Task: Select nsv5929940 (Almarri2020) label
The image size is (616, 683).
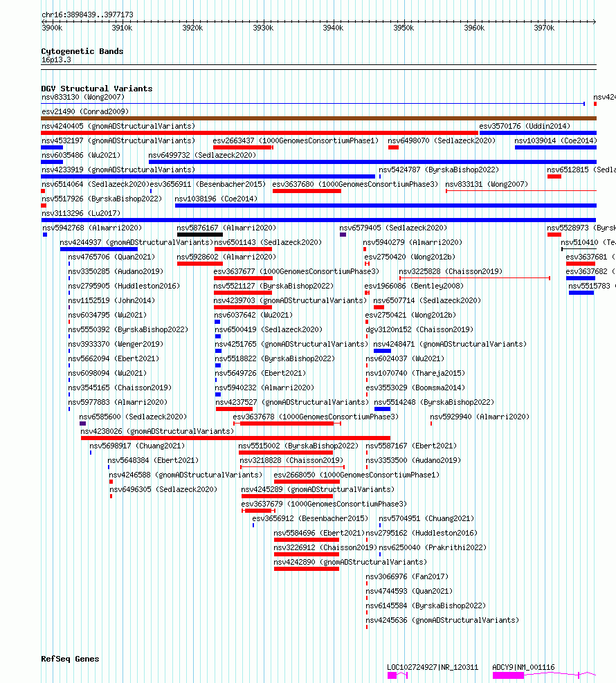Action: tap(480, 417)
